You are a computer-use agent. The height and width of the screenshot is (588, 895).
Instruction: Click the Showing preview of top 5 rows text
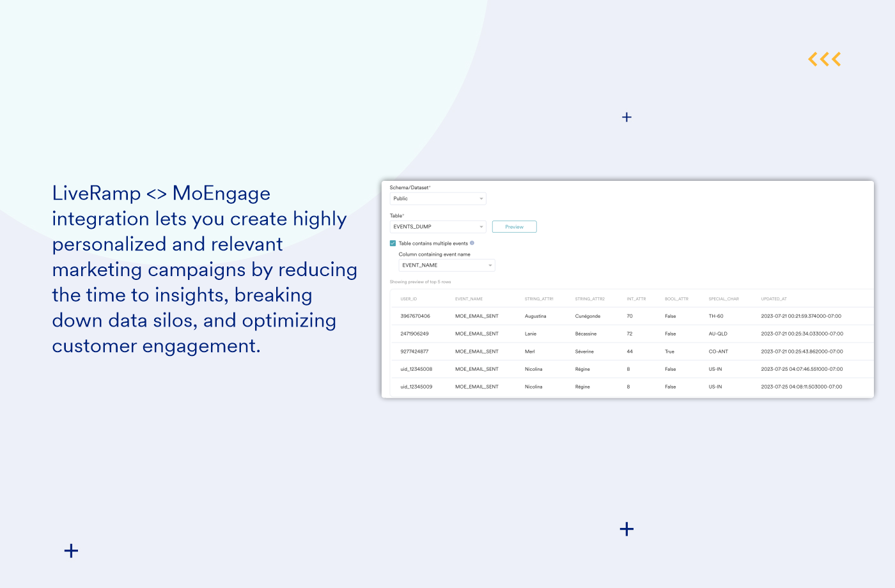(x=420, y=282)
